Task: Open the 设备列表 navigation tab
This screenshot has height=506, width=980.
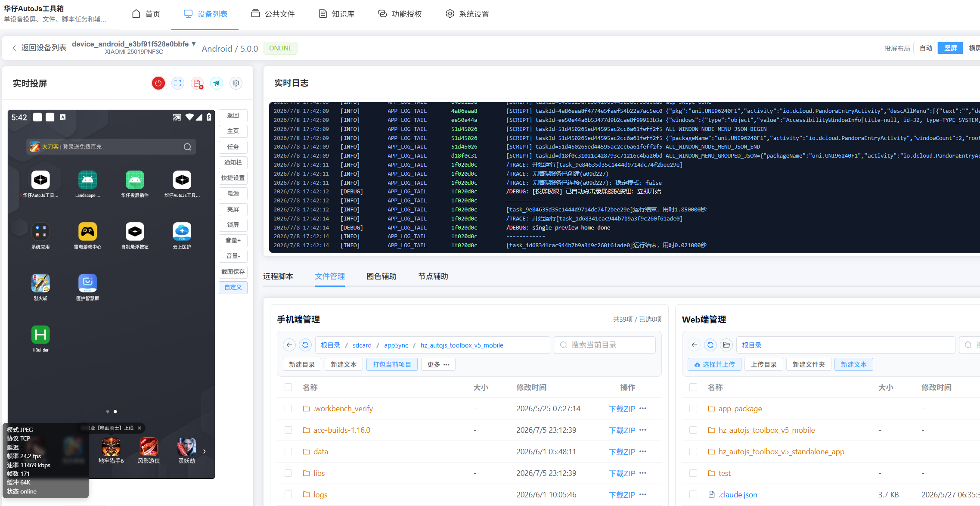Action: (x=205, y=14)
